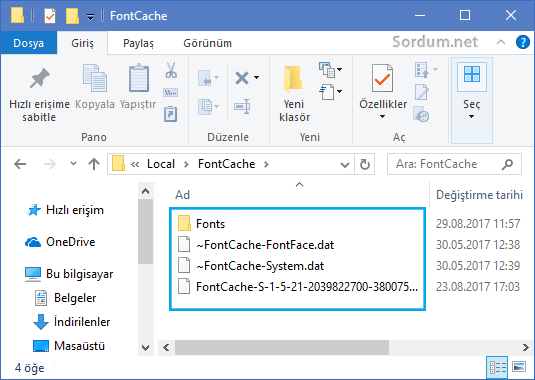
Task: Click the Özellikler properties icon
Action: [382, 78]
